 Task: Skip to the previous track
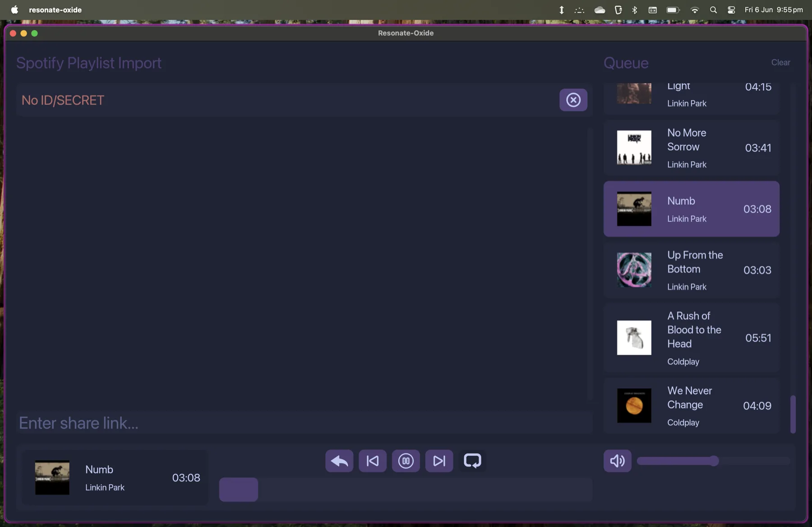pos(373,461)
